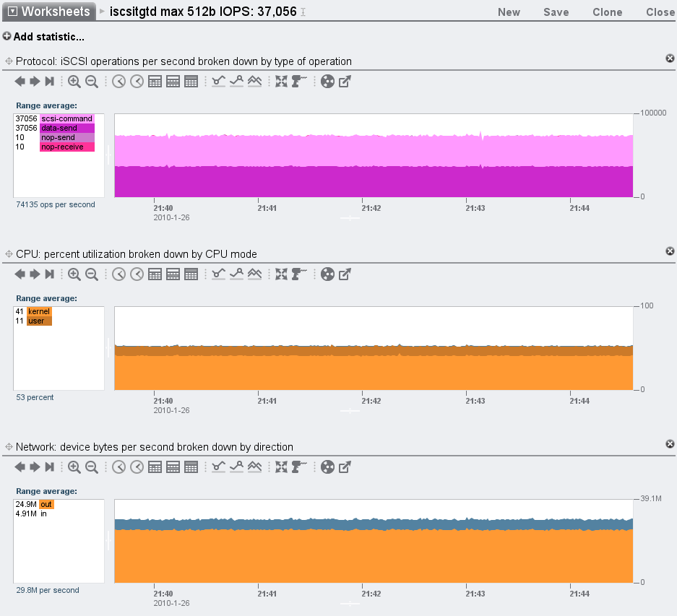Toggle the mountain view on the CPU graph

tap(254, 274)
